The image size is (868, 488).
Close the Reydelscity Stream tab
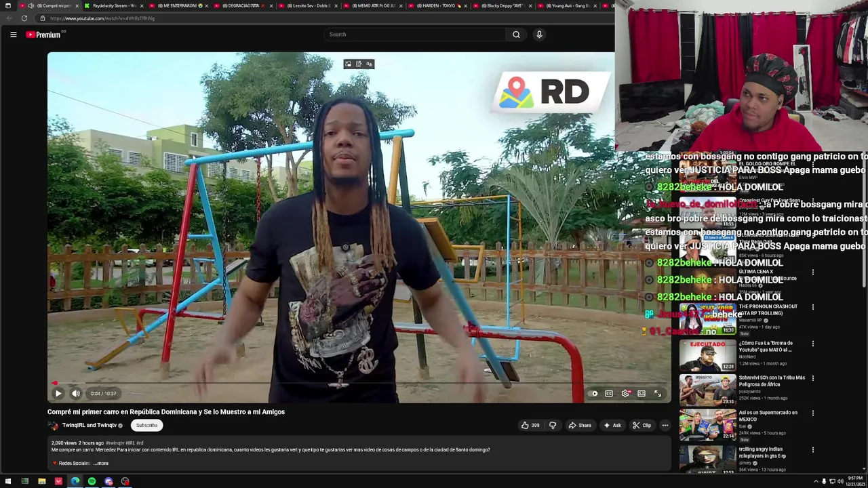142,5
